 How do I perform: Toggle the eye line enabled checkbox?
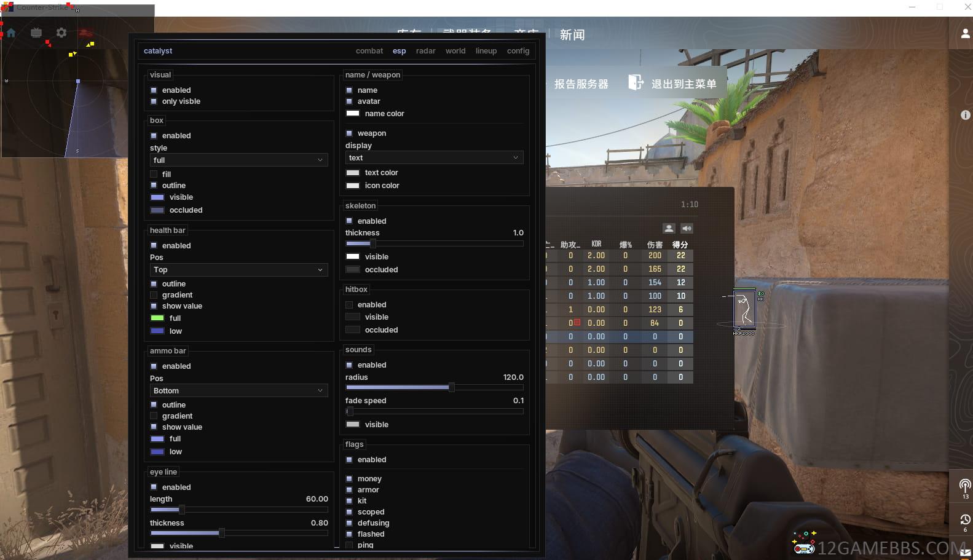154,487
